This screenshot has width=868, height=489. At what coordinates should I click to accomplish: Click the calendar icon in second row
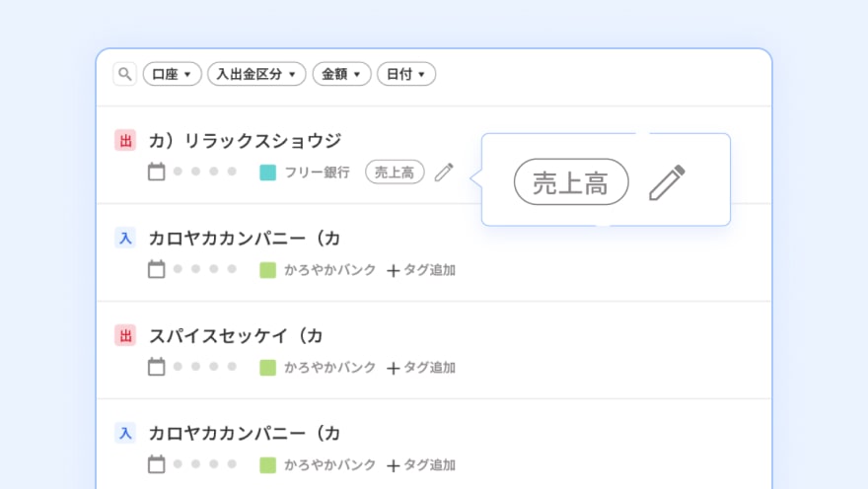(156, 269)
